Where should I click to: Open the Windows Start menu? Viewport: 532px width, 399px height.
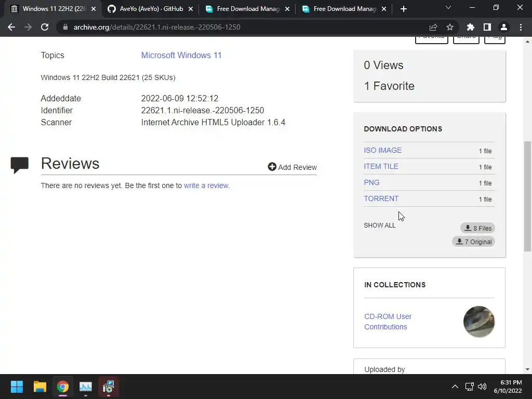17,387
